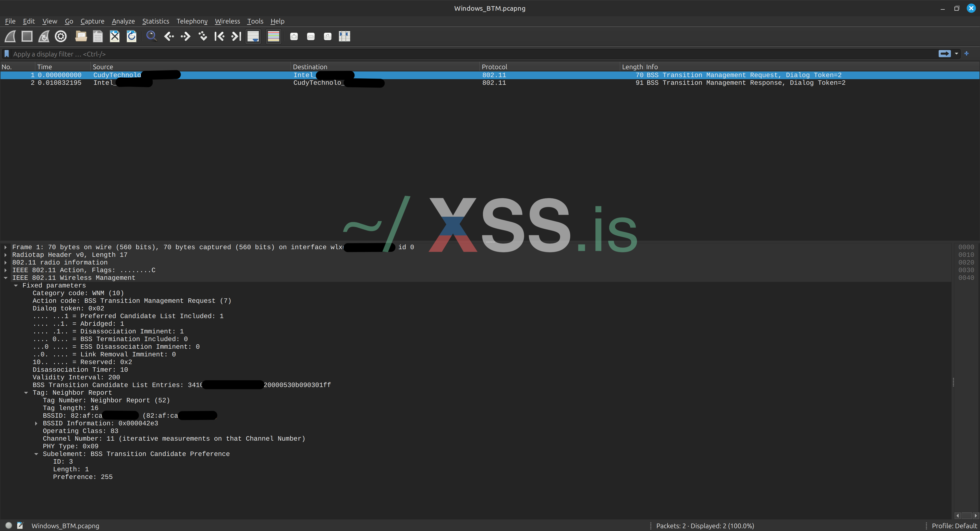Toggle packet list coloring rules
Viewport: 980px width, 531px height.
[x=274, y=37]
